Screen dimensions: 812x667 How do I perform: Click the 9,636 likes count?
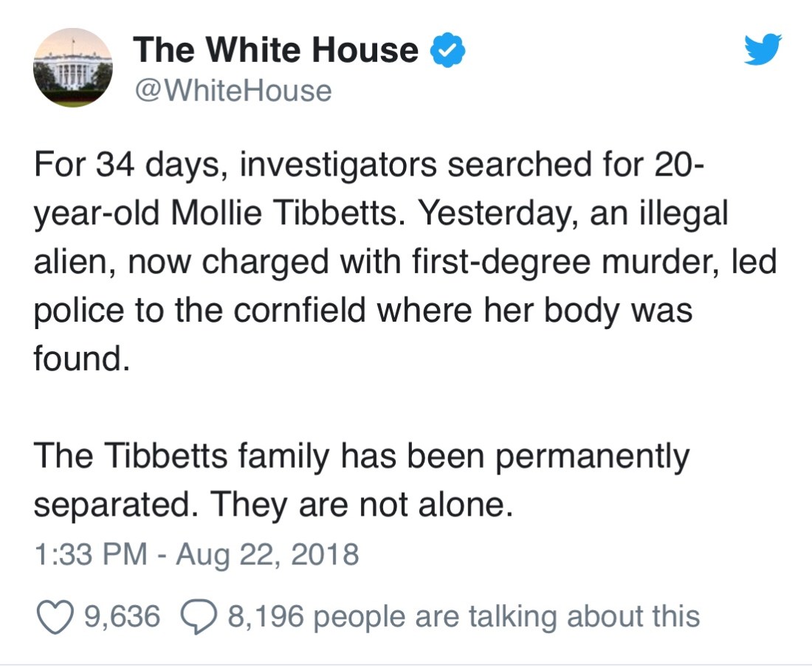(122, 615)
